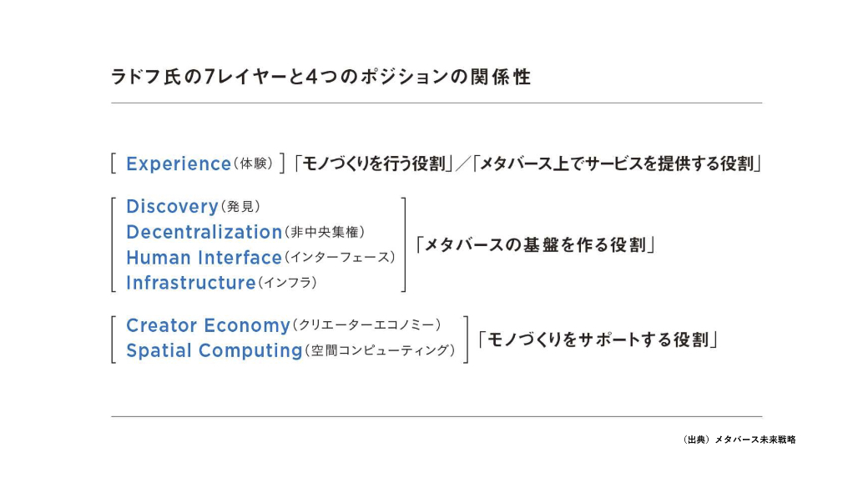Click the 「モノづくりを行う役割」 text
Screen dimensions: 868x488
pos(374,164)
